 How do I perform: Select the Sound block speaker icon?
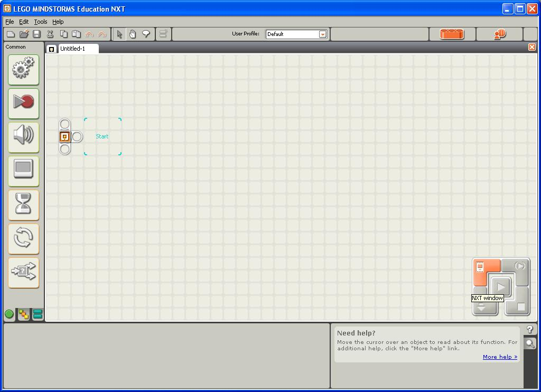23,137
